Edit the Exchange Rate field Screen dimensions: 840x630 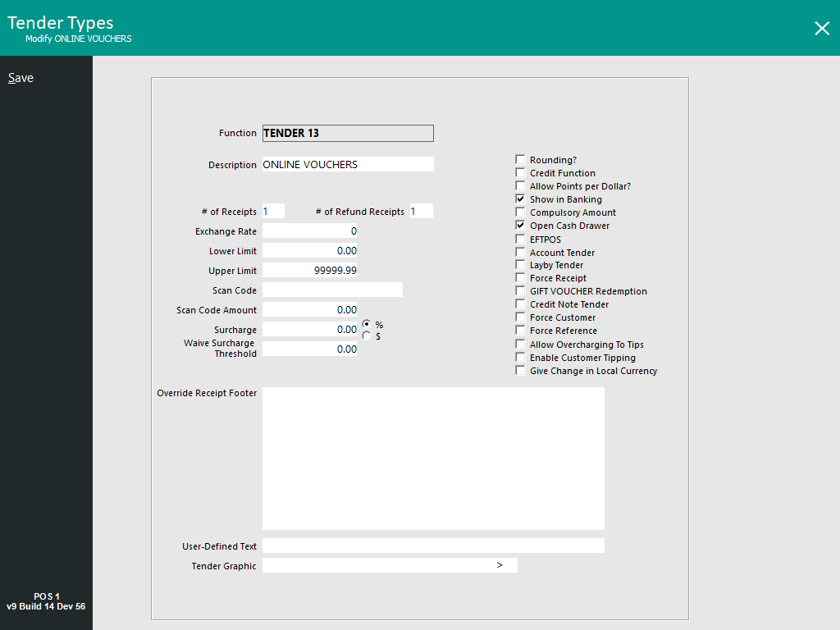[x=311, y=231]
